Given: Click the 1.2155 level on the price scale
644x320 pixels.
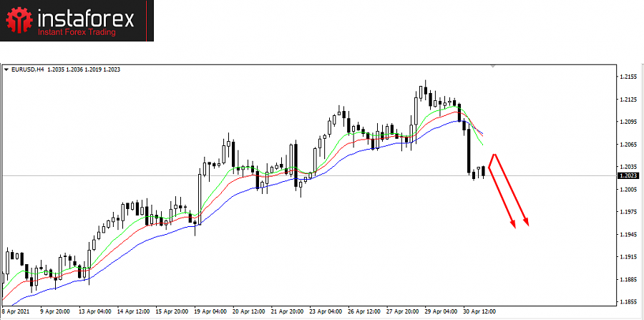Looking at the screenshot, I should [x=627, y=77].
